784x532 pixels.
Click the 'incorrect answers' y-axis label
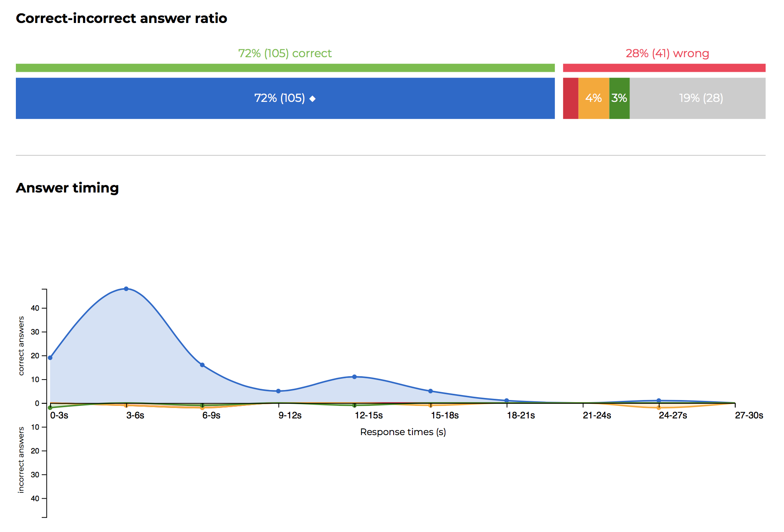[x=21, y=460]
